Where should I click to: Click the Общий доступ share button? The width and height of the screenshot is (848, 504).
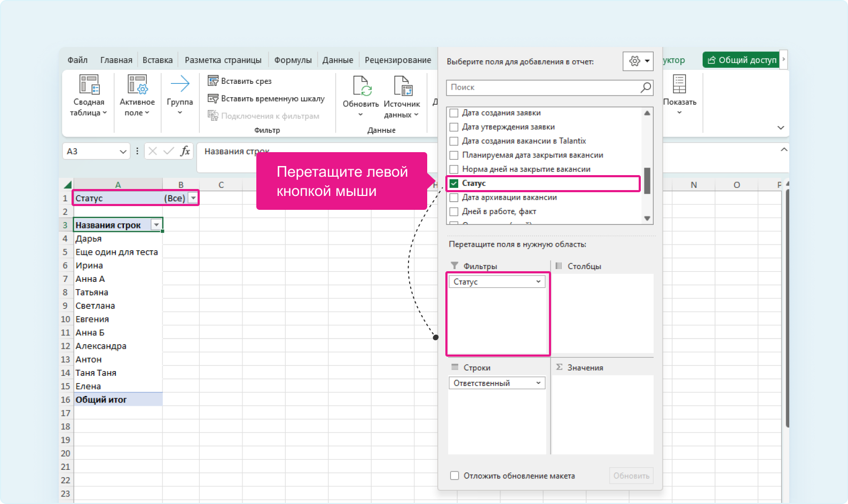pyautogui.click(x=741, y=60)
